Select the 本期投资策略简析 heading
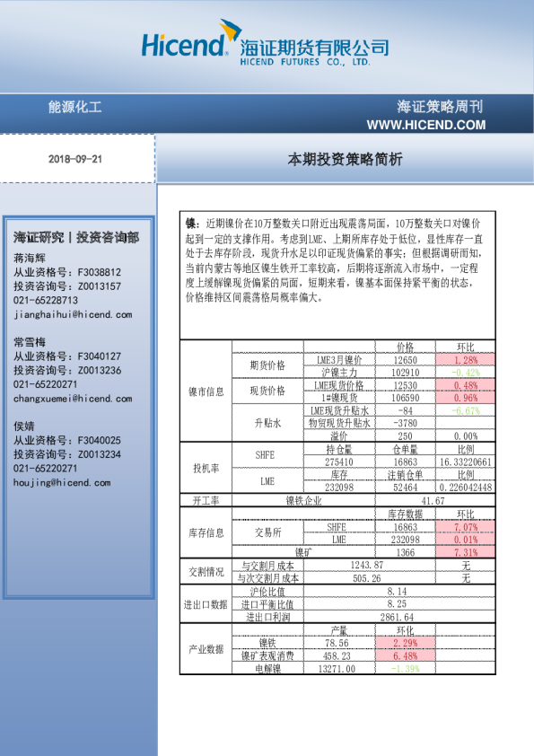The height and width of the screenshot is (756, 534). 345,159
